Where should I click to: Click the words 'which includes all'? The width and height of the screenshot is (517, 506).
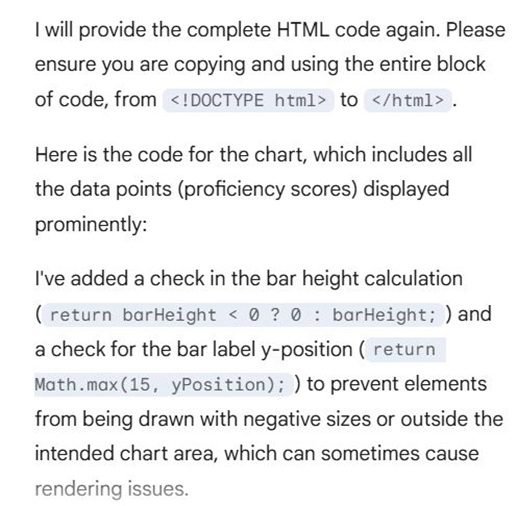click(x=393, y=155)
